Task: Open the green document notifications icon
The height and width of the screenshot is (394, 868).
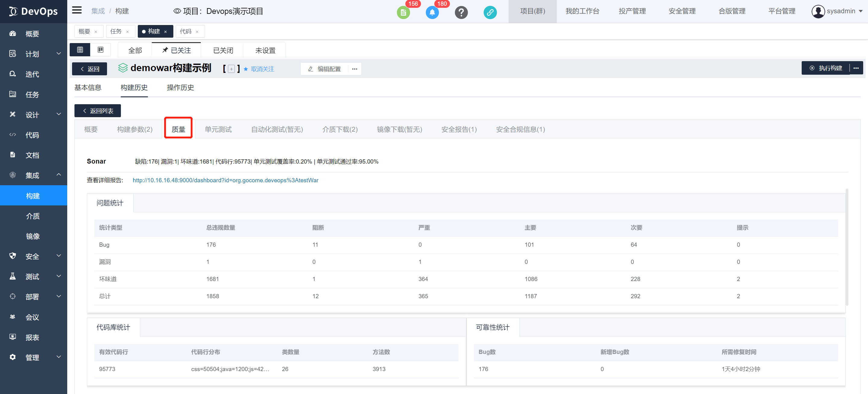Action: pyautogui.click(x=403, y=12)
